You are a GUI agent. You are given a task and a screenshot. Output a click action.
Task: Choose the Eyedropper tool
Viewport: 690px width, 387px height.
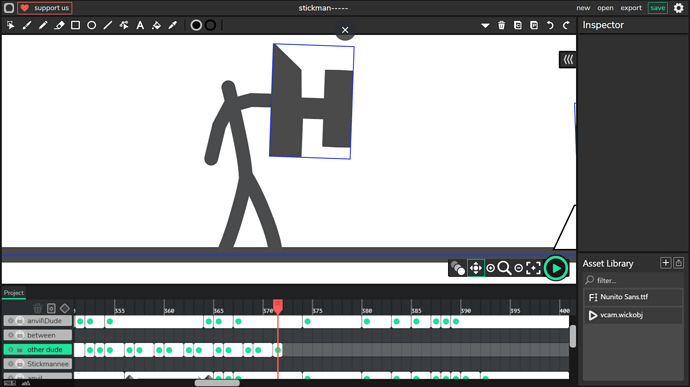(x=172, y=25)
